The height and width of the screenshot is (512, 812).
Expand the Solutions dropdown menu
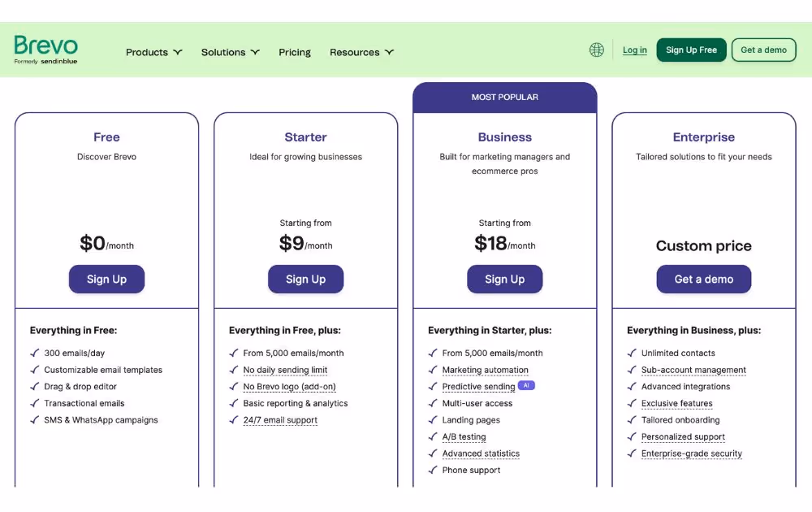point(230,53)
